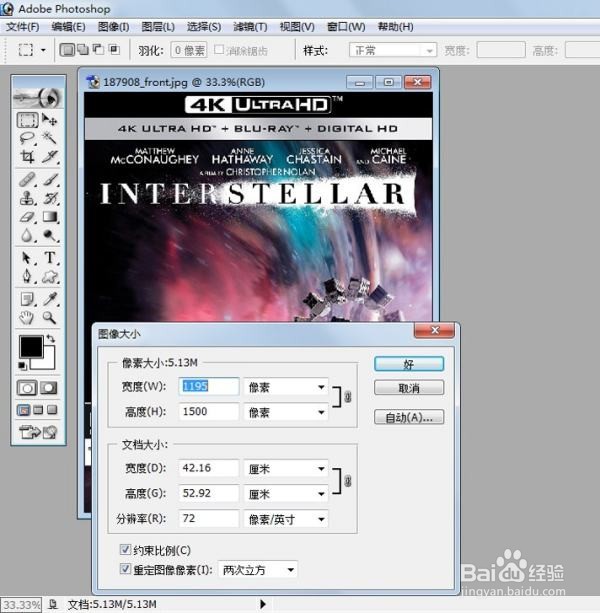600x613 pixels.
Task: Toggle the 约束比例 checkbox
Action: click(125, 550)
